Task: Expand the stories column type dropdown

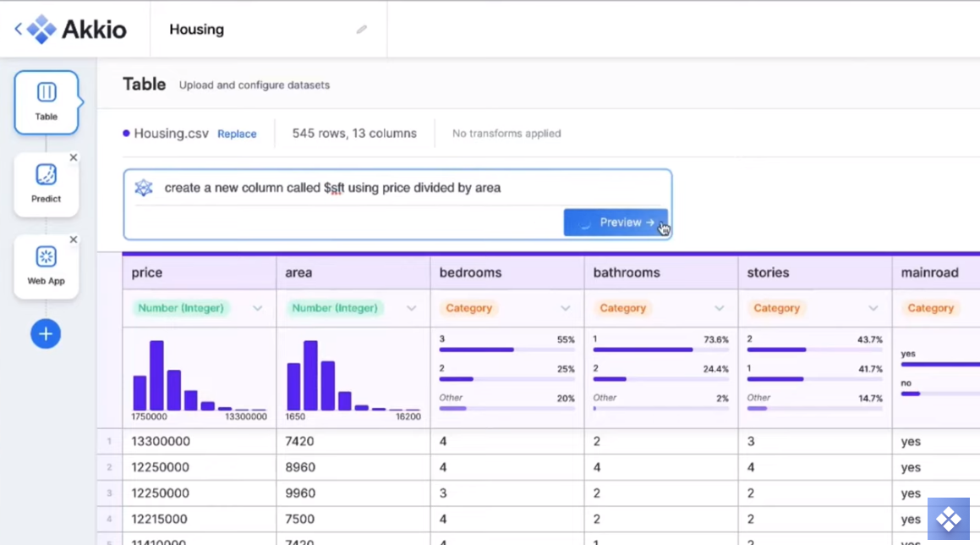Action: pos(873,309)
